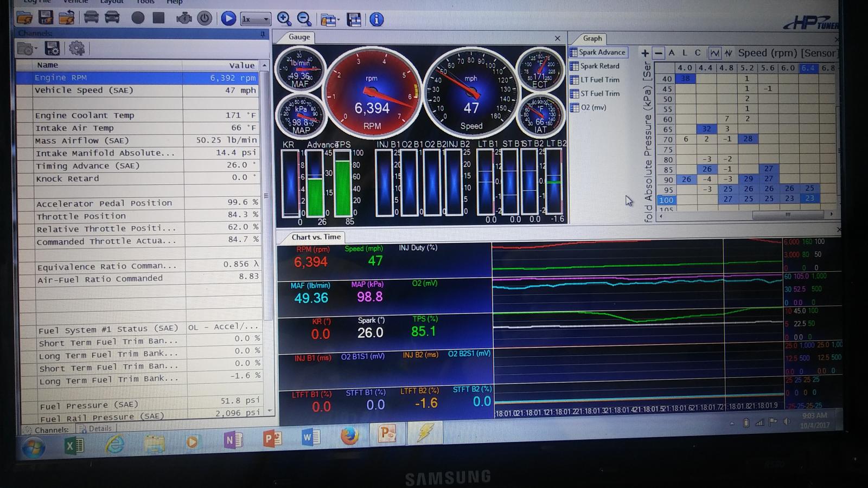Zoom out with the magnifier minus icon
This screenshot has height=488, width=868.
click(304, 20)
